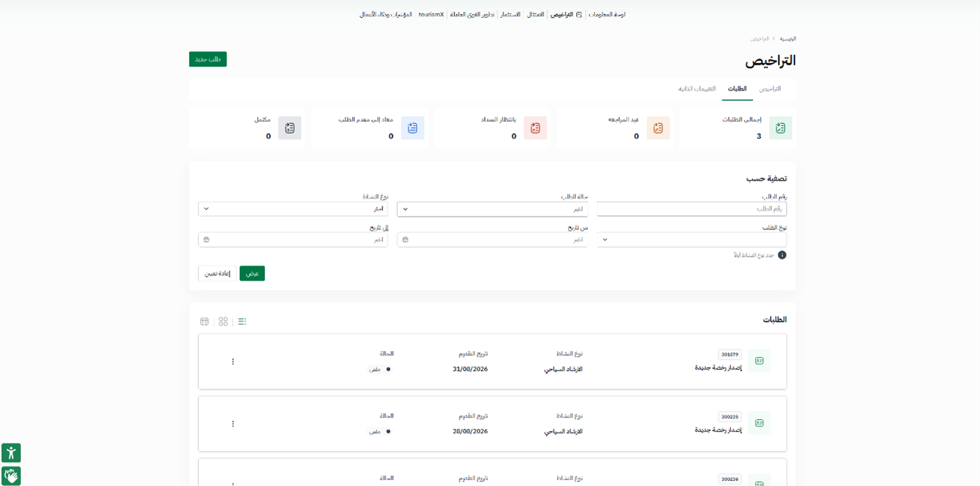Open the sign language hand icon
Image resolution: width=980 pixels, height=486 pixels.
[11, 476]
